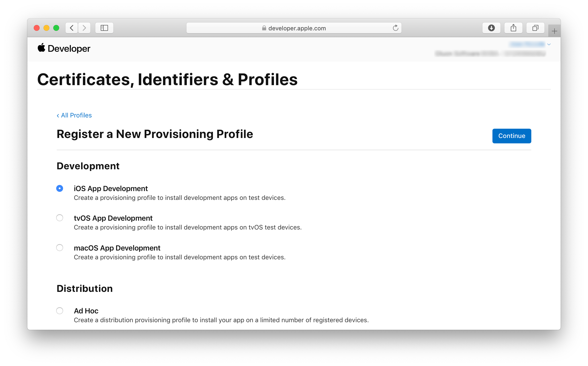Select tvOS App Development radio button

click(60, 218)
